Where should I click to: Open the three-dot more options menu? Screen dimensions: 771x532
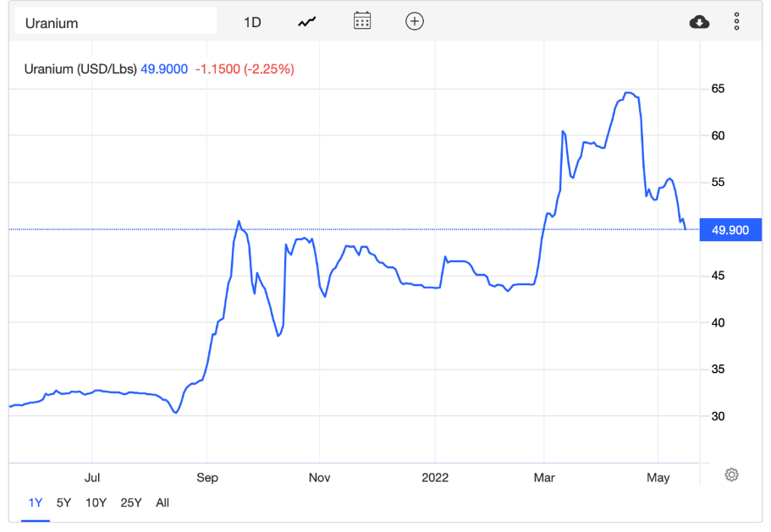(736, 22)
